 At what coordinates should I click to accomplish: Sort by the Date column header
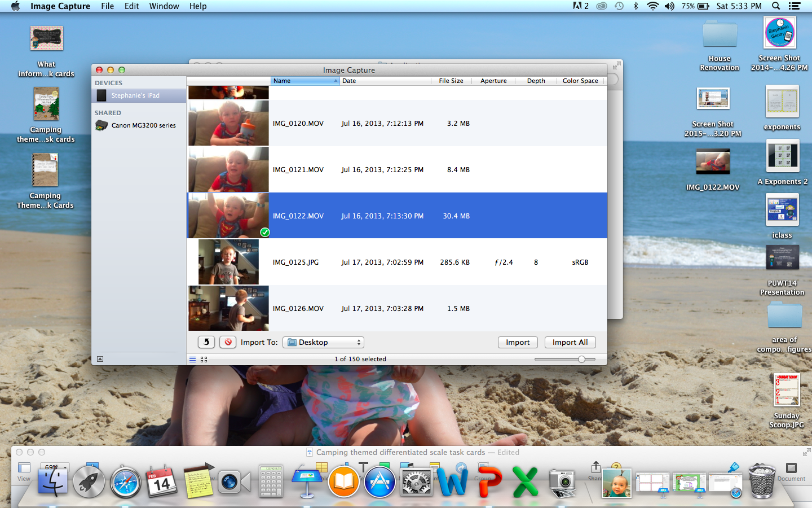point(385,81)
